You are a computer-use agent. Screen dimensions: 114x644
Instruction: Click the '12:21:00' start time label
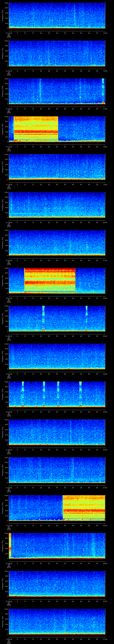pos(9,298)
